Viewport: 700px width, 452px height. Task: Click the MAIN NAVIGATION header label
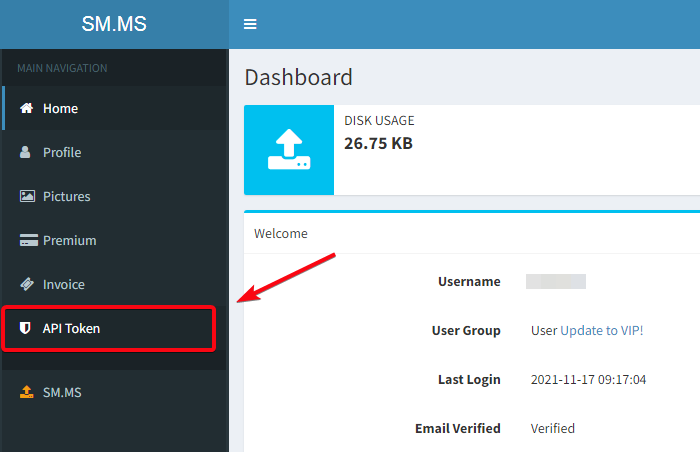click(x=62, y=68)
